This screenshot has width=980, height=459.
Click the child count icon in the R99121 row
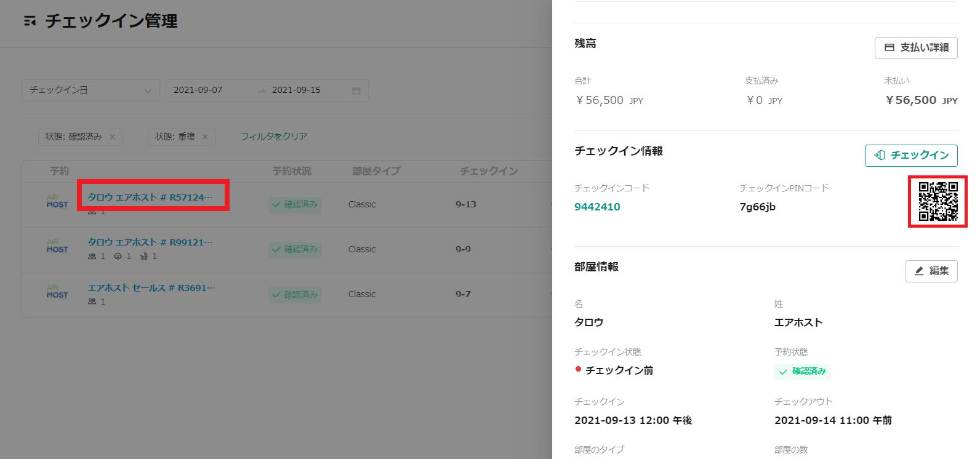tap(118, 257)
